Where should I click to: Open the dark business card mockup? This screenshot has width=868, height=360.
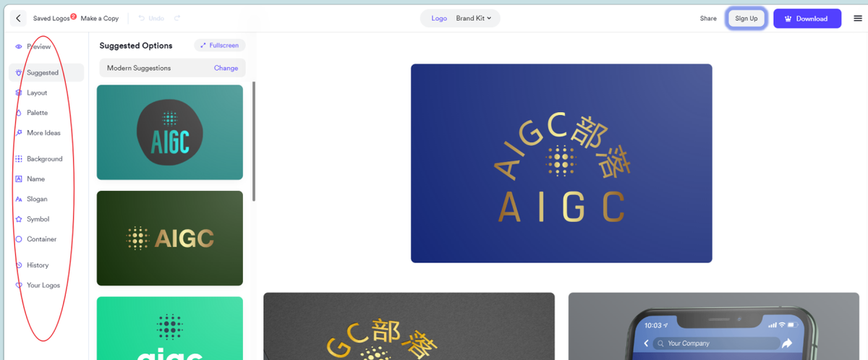coord(409,326)
